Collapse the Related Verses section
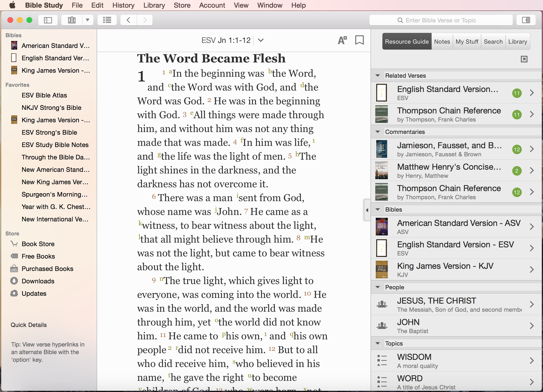Viewport: 543px width, 392px height. pyautogui.click(x=378, y=76)
